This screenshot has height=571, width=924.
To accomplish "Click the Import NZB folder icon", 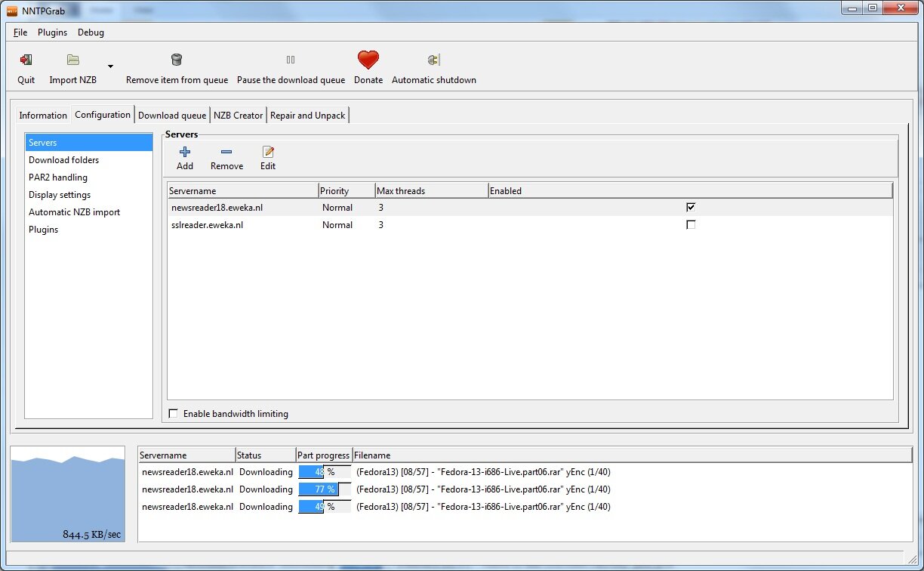I will pyautogui.click(x=73, y=60).
